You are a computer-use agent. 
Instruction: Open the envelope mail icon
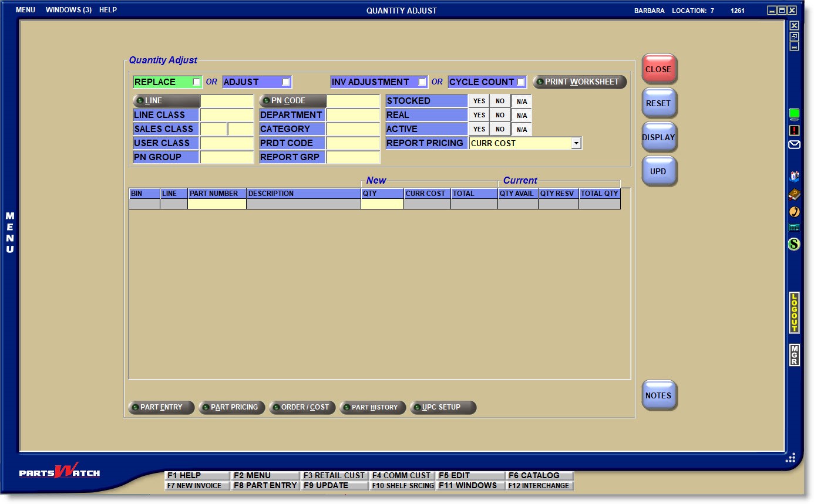pyautogui.click(x=794, y=144)
